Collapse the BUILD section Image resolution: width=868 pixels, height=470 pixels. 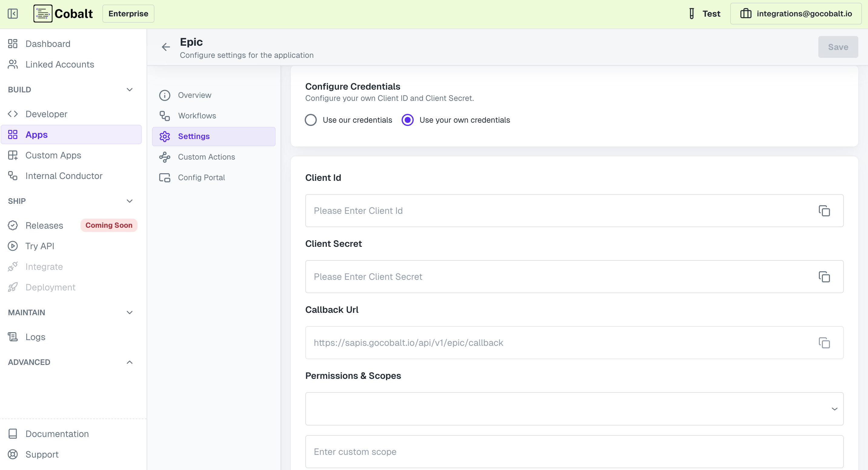[x=129, y=89]
